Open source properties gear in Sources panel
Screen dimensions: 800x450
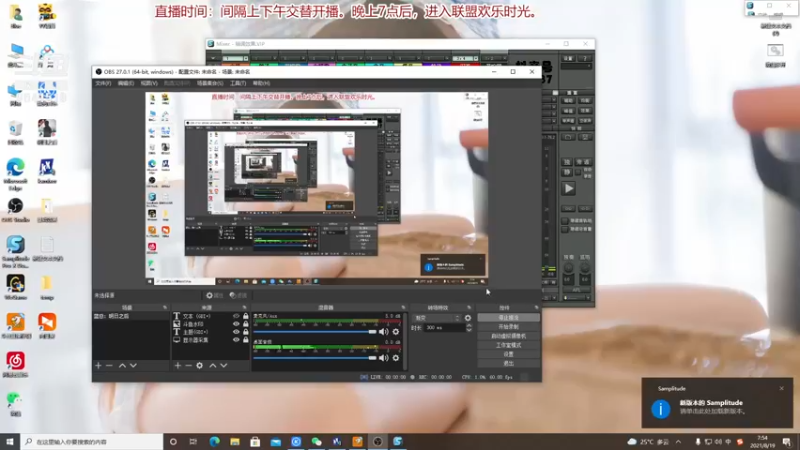[199, 365]
